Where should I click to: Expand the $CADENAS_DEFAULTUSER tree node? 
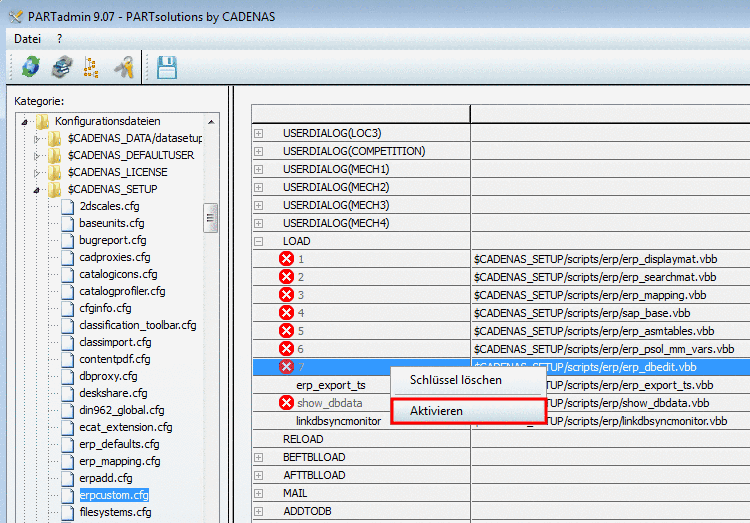click(x=36, y=156)
